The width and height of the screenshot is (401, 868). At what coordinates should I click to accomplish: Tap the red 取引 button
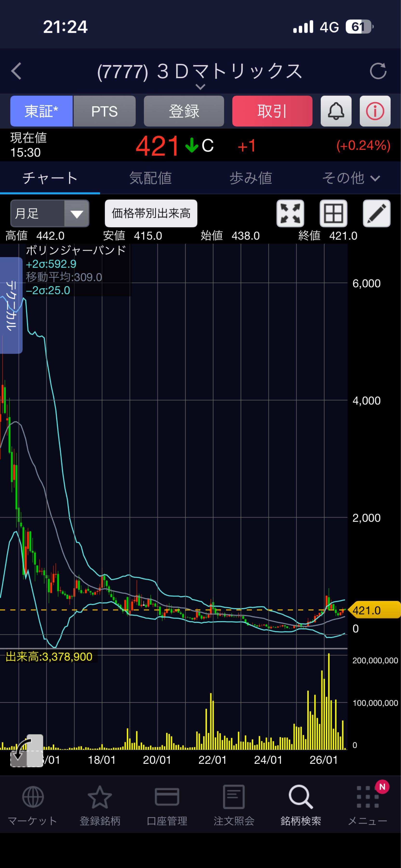pos(272,111)
